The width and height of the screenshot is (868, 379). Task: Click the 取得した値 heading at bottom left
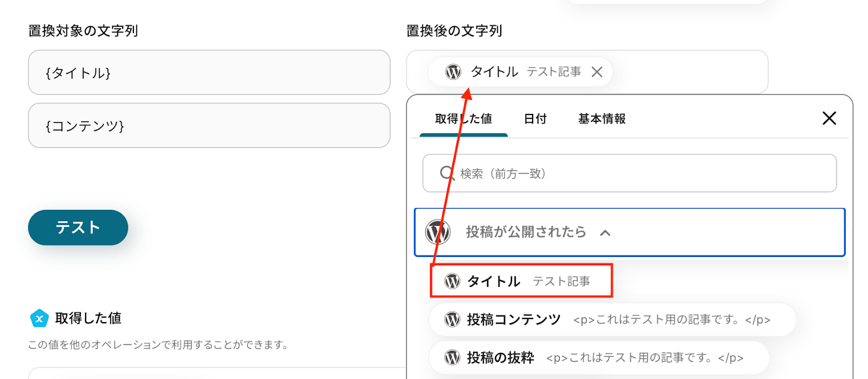coord(88,318)
